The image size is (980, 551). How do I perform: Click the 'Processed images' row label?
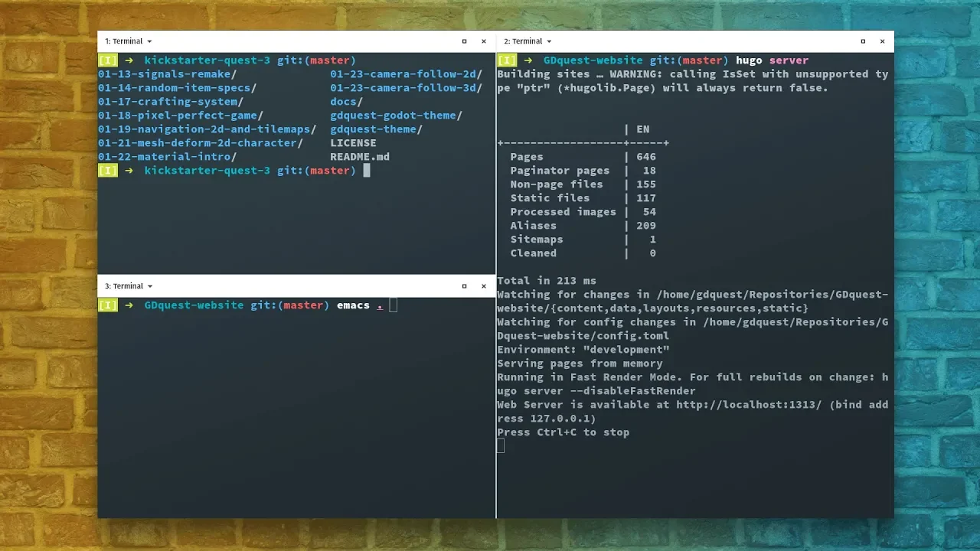coord(563,212)
